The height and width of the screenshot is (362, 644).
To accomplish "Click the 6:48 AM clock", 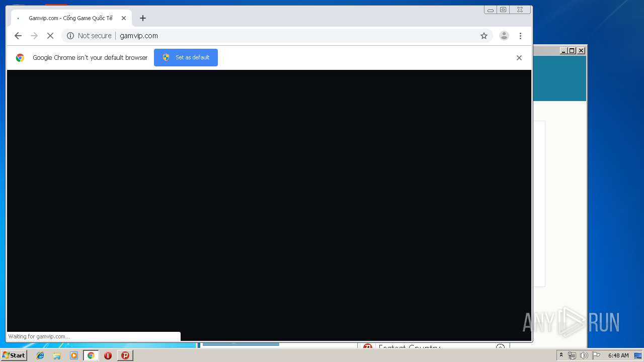I will tap(618, 355).
